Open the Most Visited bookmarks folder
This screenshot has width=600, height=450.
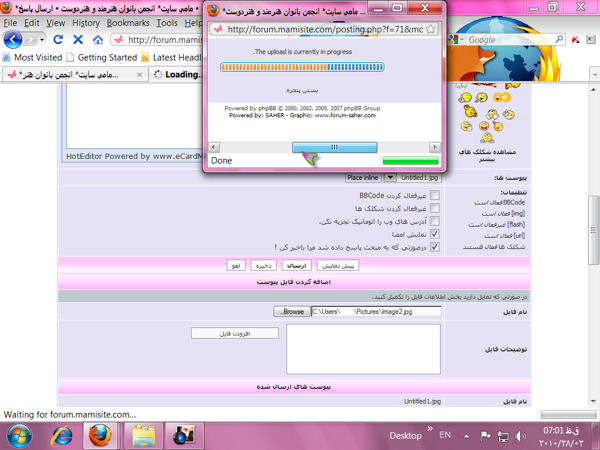pos(32,57)
